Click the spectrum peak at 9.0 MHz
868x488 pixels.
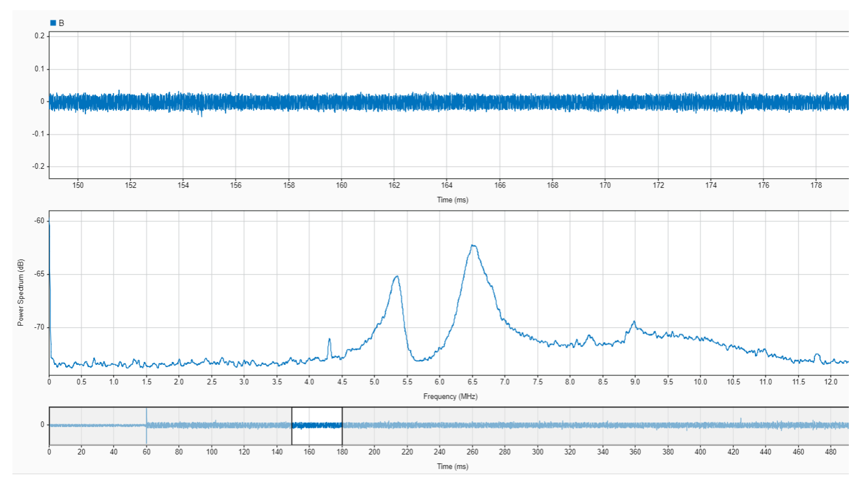tap(634, 322)
